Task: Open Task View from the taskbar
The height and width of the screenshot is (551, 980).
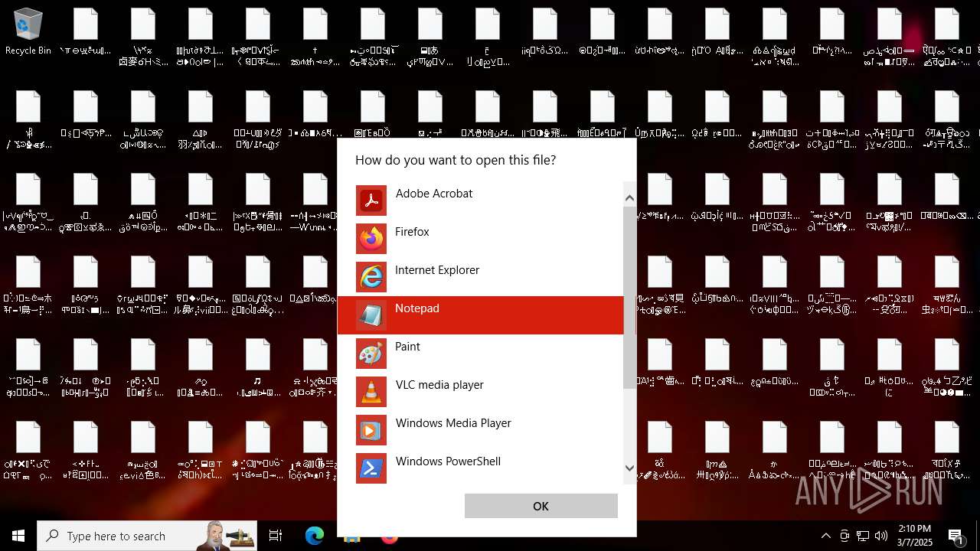Action: click(276, 536)
